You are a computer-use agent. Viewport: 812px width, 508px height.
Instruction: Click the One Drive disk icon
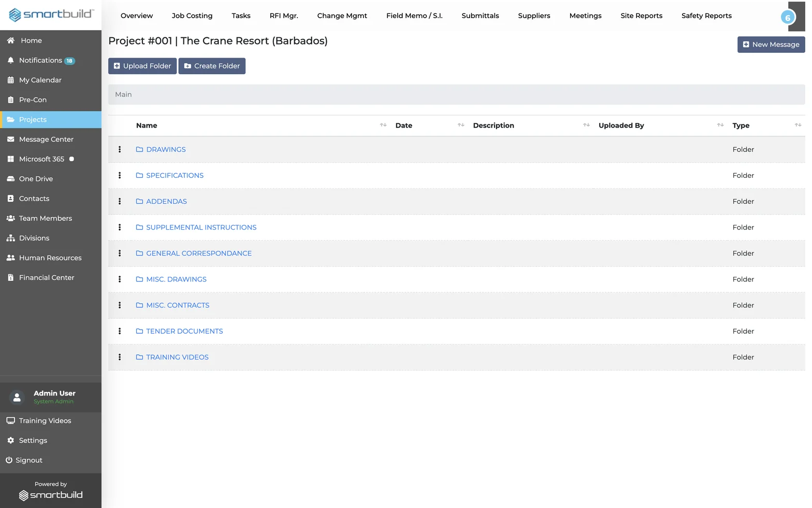coord(10,179)
